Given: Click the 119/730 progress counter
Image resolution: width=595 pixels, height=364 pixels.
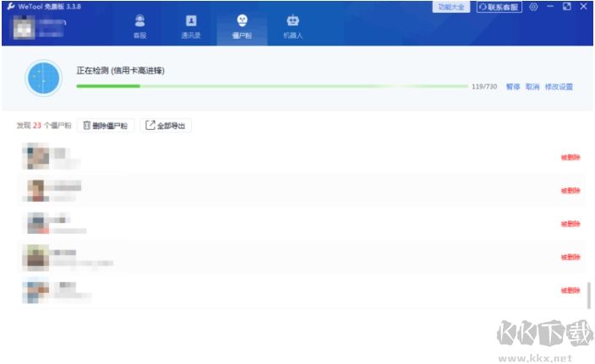Looking at the screenshot, I should [x=484, y=86].
